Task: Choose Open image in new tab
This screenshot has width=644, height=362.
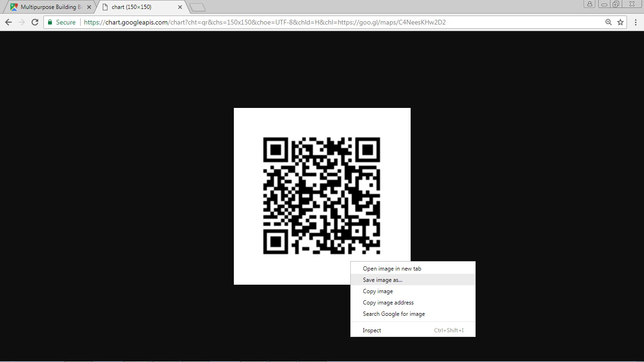Action: pyautogui.click(x=413, y=269)
